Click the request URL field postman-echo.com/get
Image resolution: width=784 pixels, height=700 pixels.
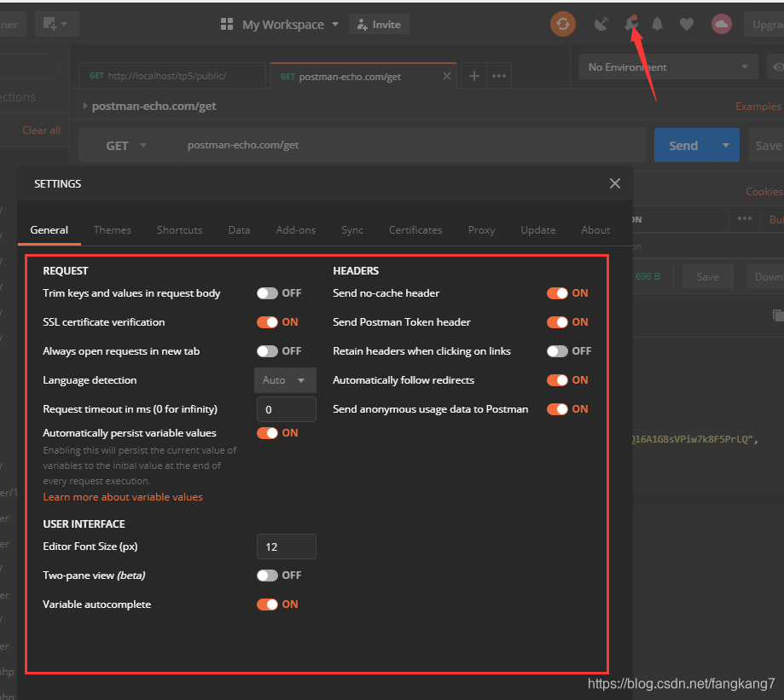tap(412, 145)
